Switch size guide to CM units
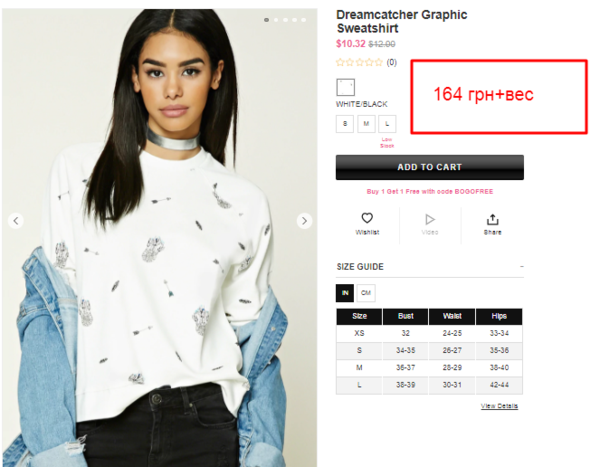The height and width of the screenshot is (467, 600). coord(366,293)
